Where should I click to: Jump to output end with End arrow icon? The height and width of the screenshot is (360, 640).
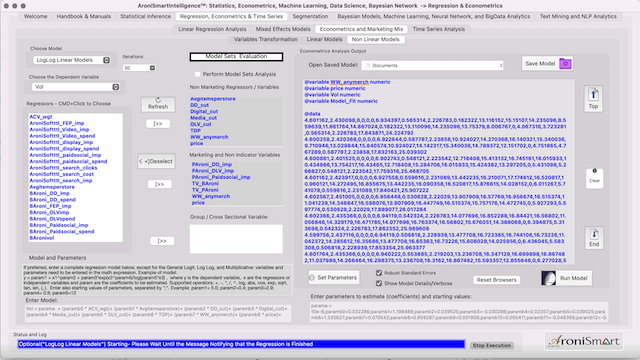[x=594, y=234]
